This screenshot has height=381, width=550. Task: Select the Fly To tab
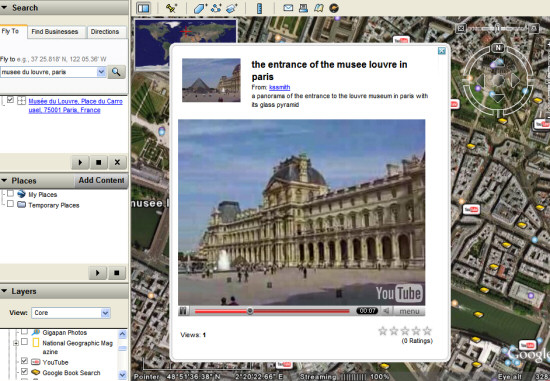(x=11, y=31)
